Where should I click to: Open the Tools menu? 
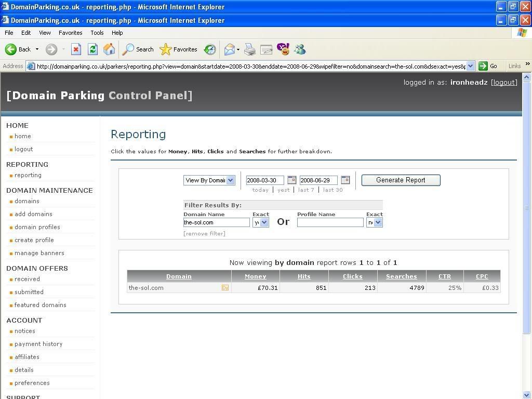97,33
